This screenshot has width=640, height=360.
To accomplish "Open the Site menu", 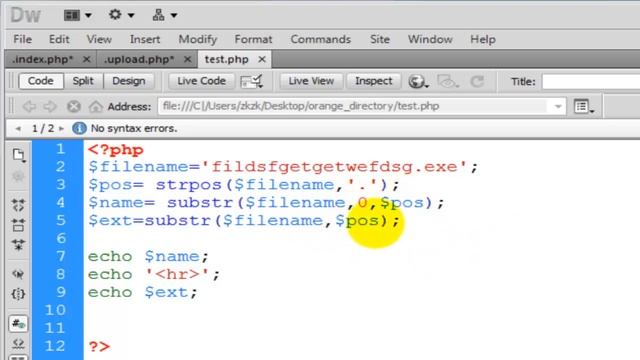I will click(x=380, y=39).
